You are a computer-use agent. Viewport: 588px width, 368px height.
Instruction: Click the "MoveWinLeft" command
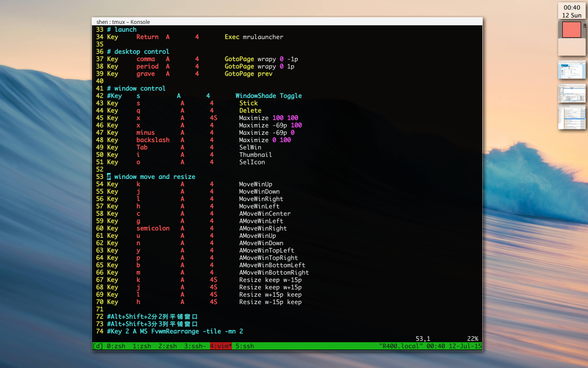click(260, 206)
